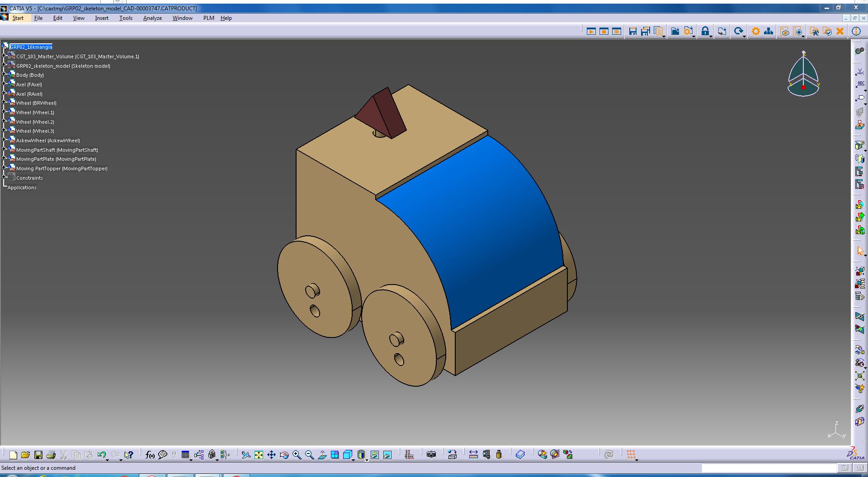Image resolution: width=868 pixels, height=477 pixels.
Task: Click the Capture camera icon
Action: point(431,455)
